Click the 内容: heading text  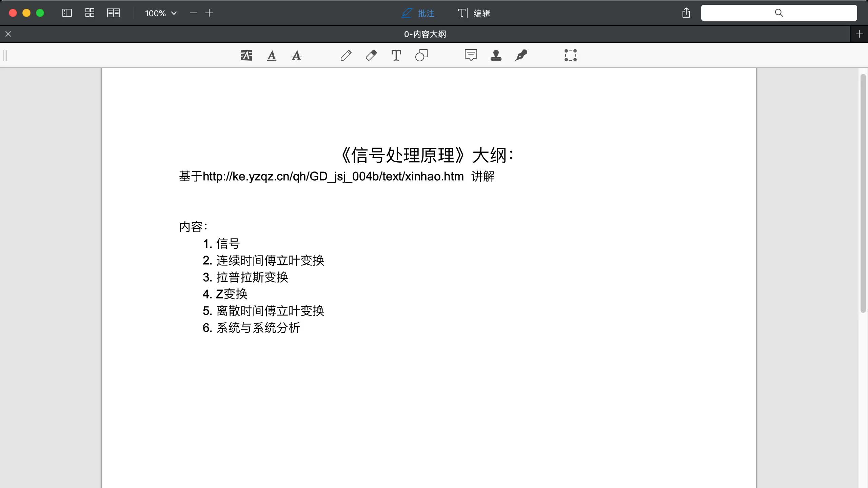[193, 227]
